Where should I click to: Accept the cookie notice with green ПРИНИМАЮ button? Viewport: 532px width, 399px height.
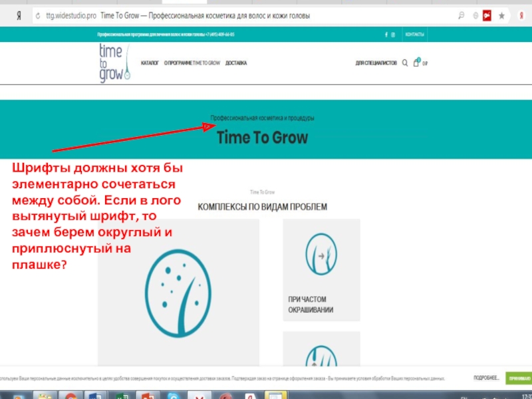[x=519, y=378]
